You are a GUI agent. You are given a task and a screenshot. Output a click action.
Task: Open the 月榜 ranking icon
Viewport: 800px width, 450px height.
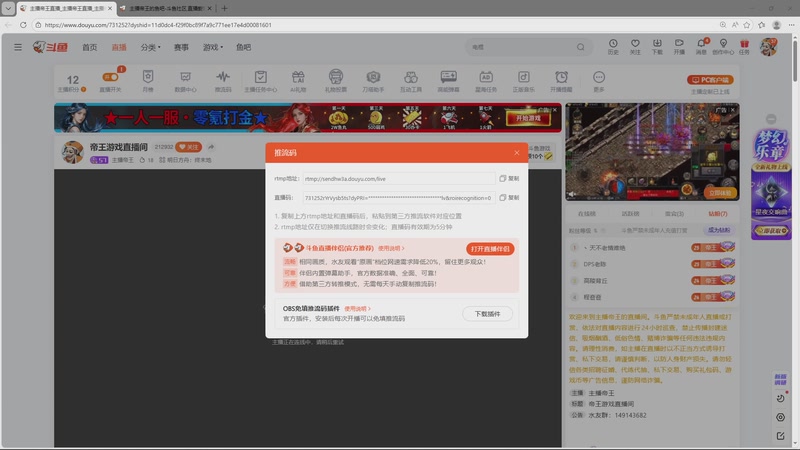coord(148,81)
